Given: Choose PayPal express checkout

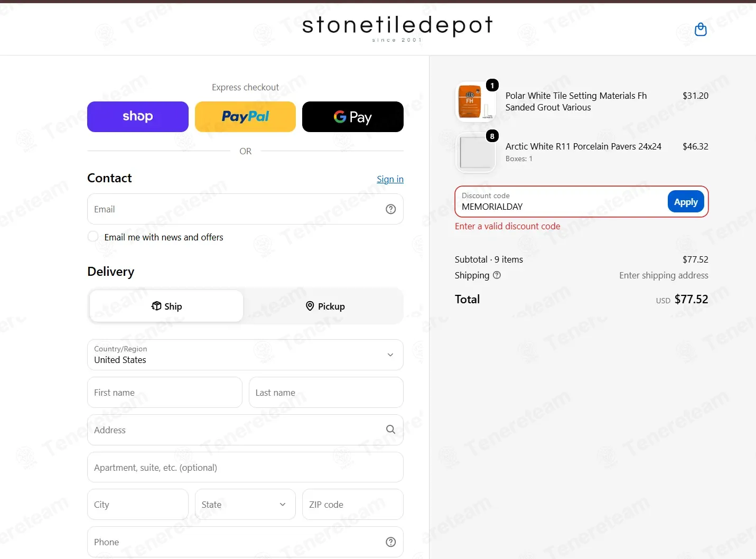Looking at the screenshot, I should coord(245,117).
